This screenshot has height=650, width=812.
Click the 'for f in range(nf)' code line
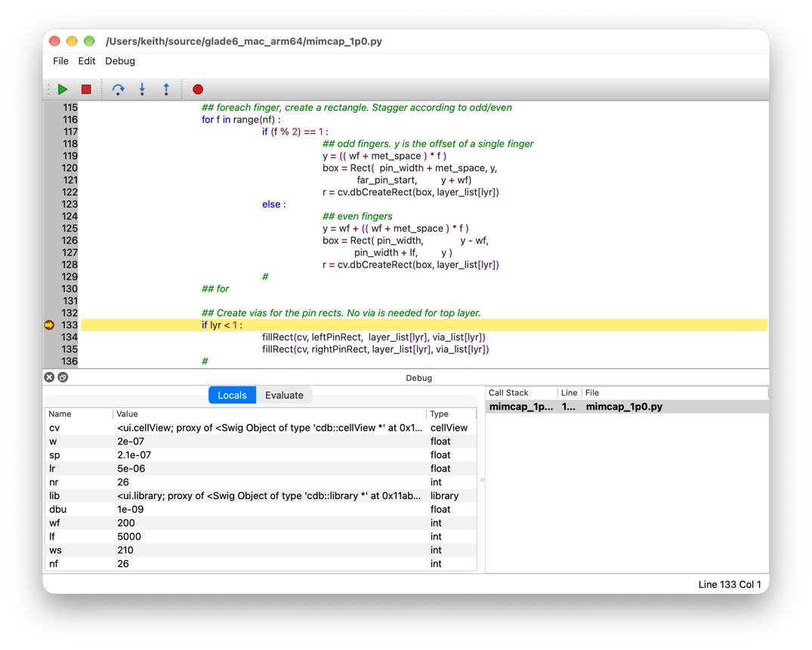(241, 119)
